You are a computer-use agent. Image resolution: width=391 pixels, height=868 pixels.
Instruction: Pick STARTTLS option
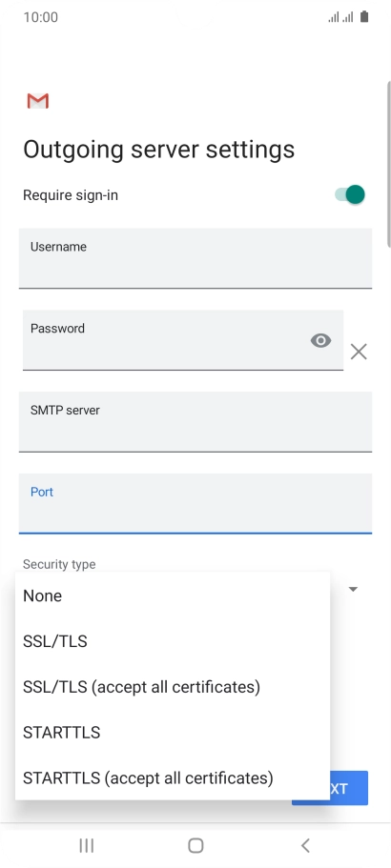pyautogui.click(x=173, y=732)
